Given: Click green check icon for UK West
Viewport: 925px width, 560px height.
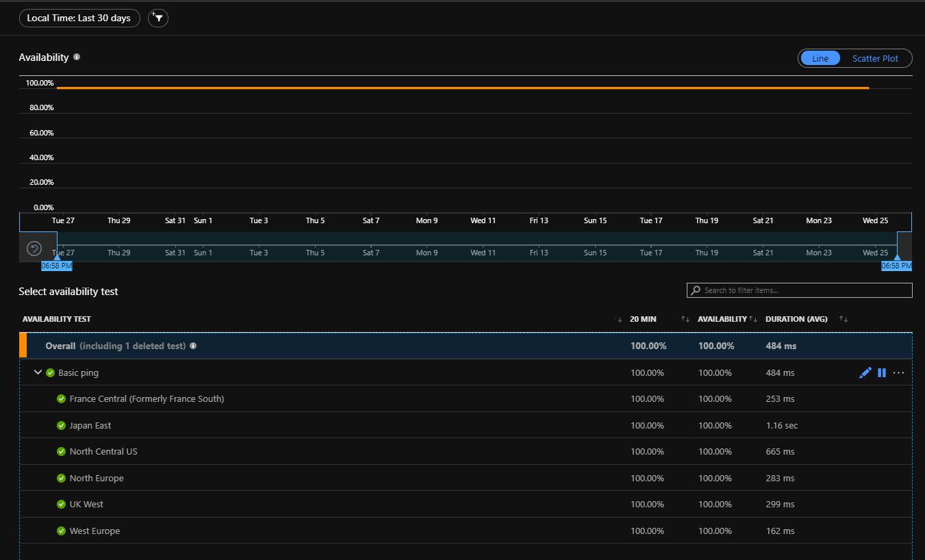Looking at the screenshot, I should [x=61, y=505].
